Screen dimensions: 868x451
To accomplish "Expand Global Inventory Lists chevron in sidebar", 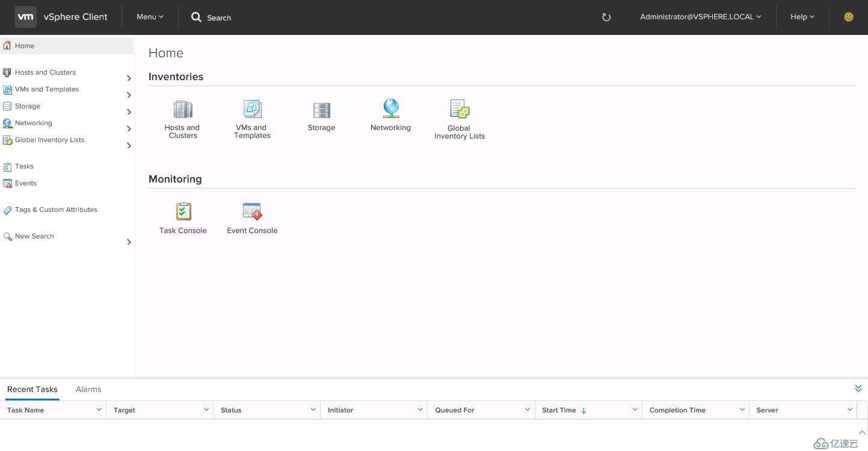I will coord(129,145).
